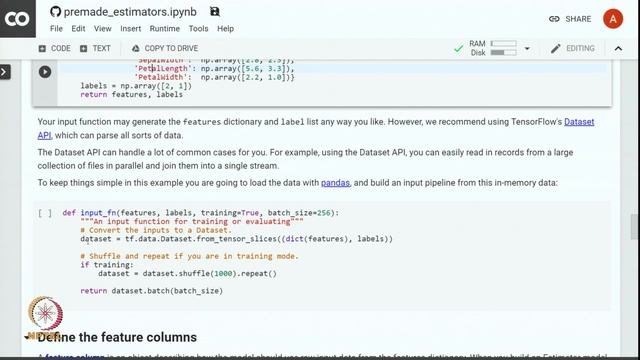Run the cell with the play button
The width and height of the screenshot is (640, 360).
(x=45, y=72)
